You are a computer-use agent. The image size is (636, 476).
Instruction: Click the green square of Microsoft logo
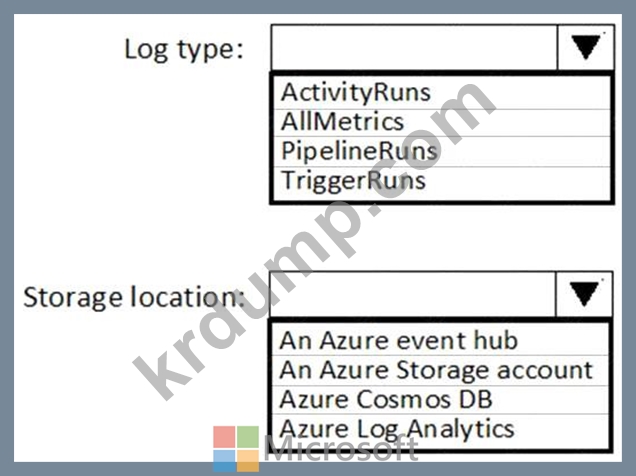(248, 437)
